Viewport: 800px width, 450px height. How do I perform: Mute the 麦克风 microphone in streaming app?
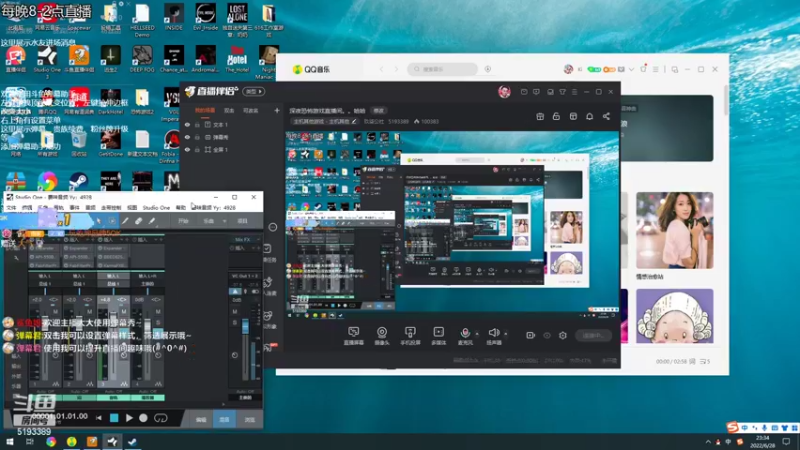click(x=465, y=336)
